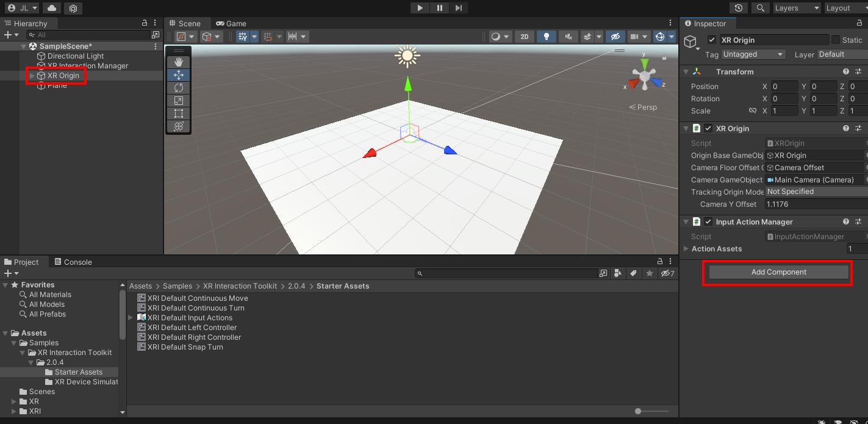Image resolution: width=868 pixels, height=424 pixels.
Task: Select the Rect Transform tool
Action: [x=178, y=113]
